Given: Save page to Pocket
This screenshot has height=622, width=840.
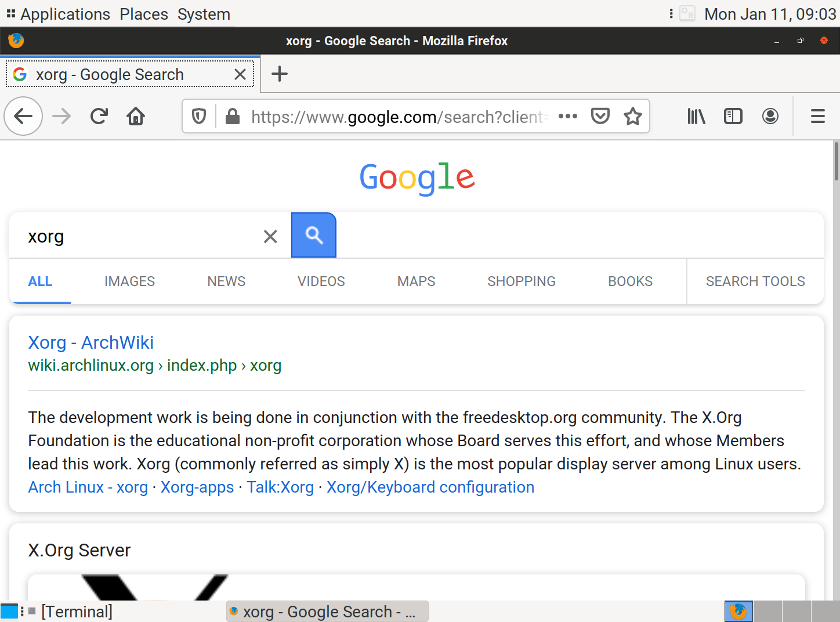Looking at the screenshot, I should point(600,117).
